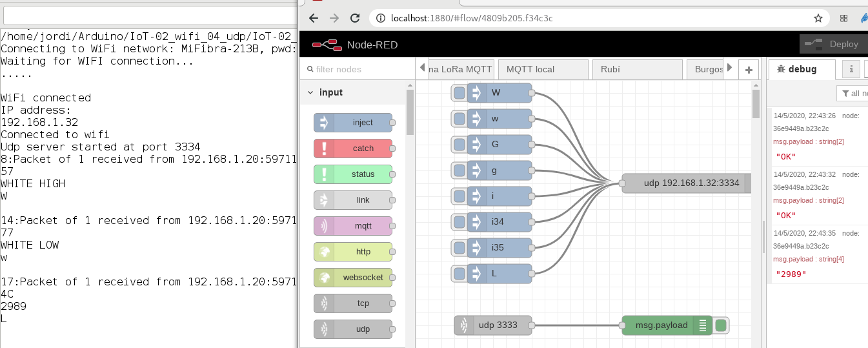
Task: Open the info sidebar tab
Action: click(851, 69)
